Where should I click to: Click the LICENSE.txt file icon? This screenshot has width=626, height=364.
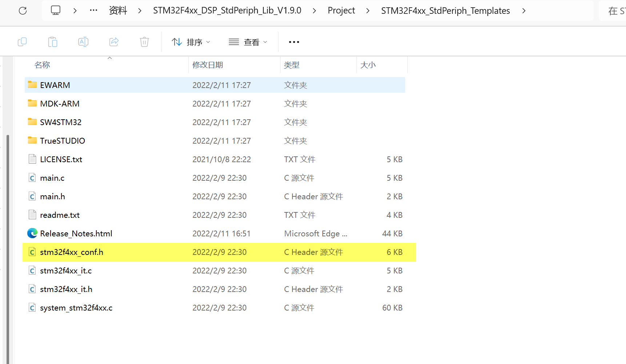point(32,159)
